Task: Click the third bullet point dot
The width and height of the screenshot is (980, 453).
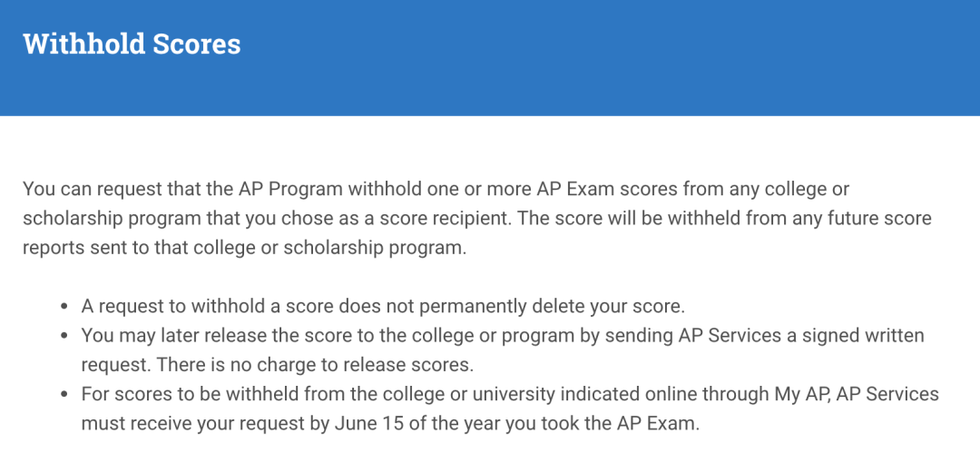Action: pyautogui.click(x=64, y=396)
